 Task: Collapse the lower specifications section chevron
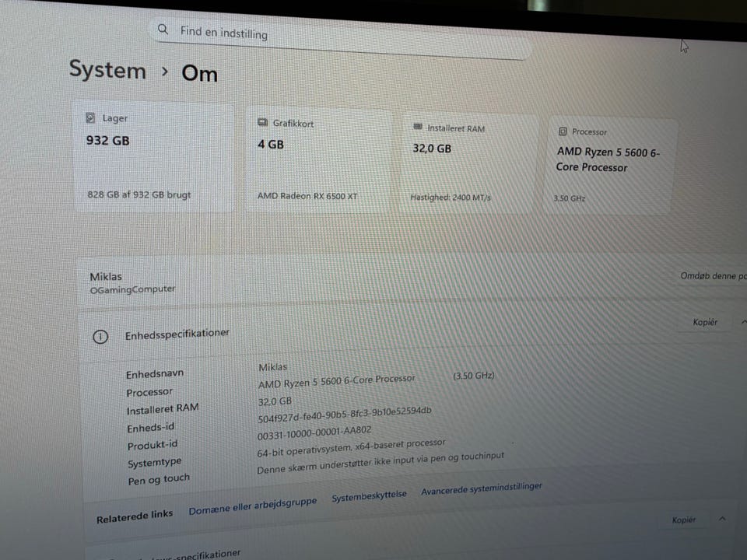[722, 519]
